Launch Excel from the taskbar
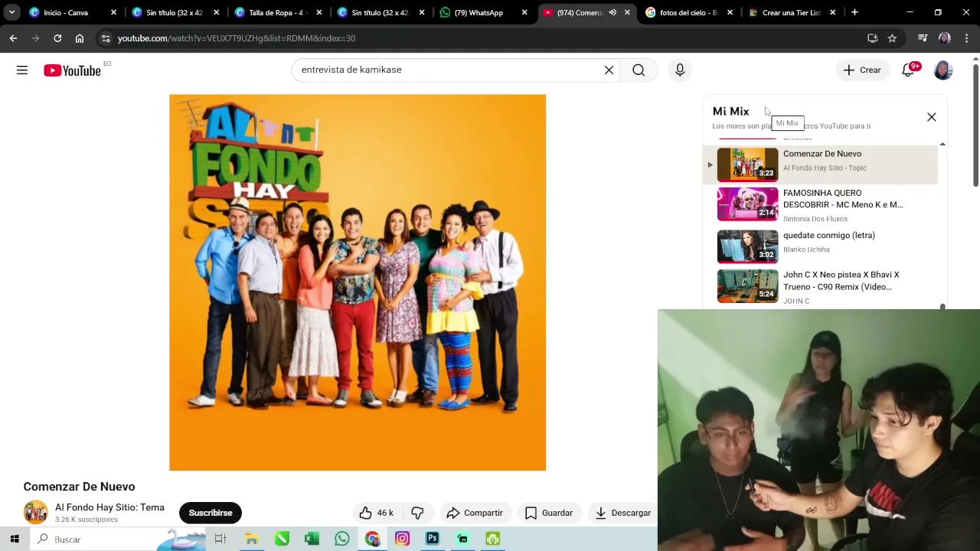Image resolution: width=980 pixels, height=551 pixels. (312, 539)
